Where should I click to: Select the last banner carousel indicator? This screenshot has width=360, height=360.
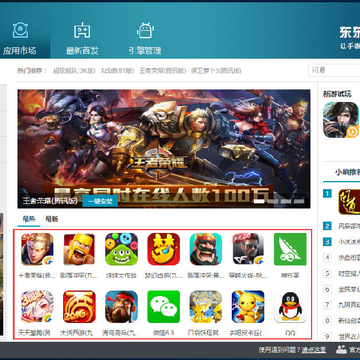(299, 201)
